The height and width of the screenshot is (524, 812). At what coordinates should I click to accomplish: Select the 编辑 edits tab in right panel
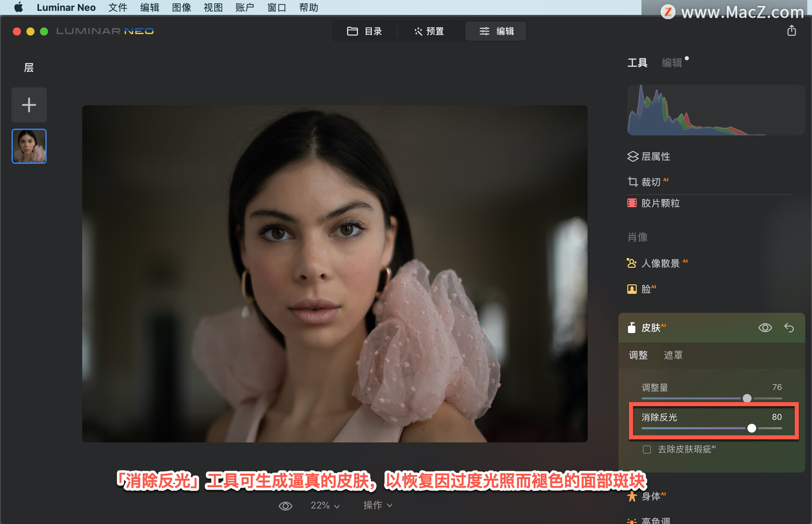(672, 63)
